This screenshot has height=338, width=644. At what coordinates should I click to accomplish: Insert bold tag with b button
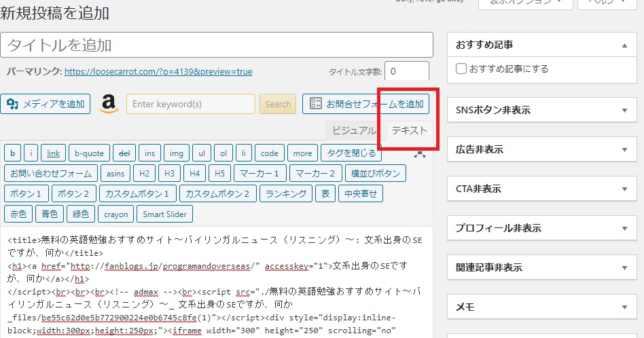click(13, 153)
